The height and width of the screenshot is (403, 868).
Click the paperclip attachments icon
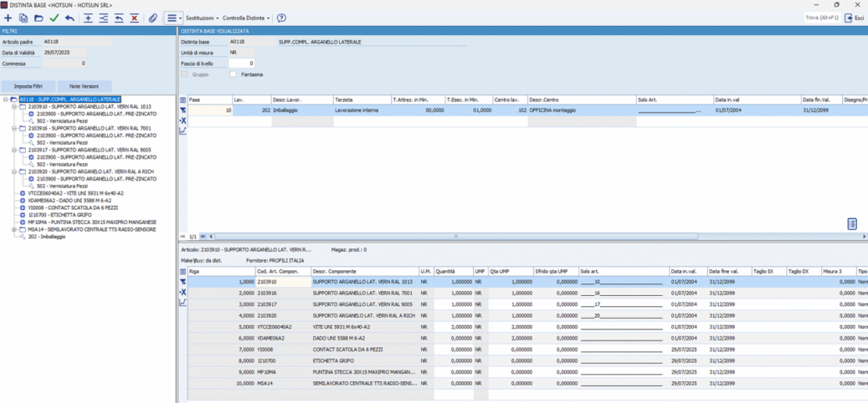tap(153, 18)
